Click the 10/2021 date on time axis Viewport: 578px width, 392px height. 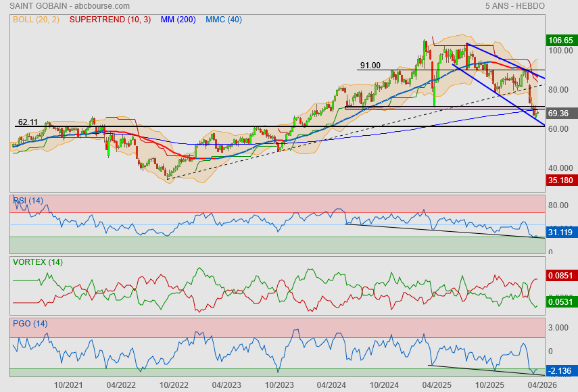point(68,384)
